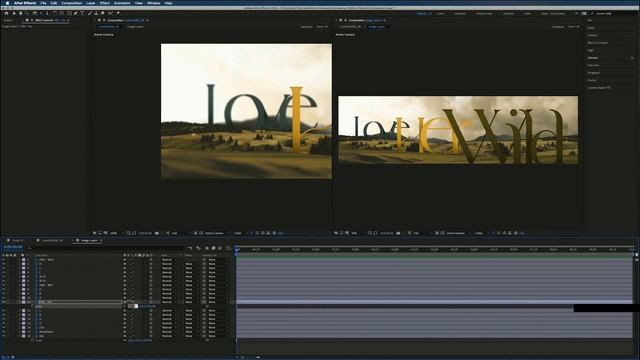Select the Brush tool

coord(90,13)
